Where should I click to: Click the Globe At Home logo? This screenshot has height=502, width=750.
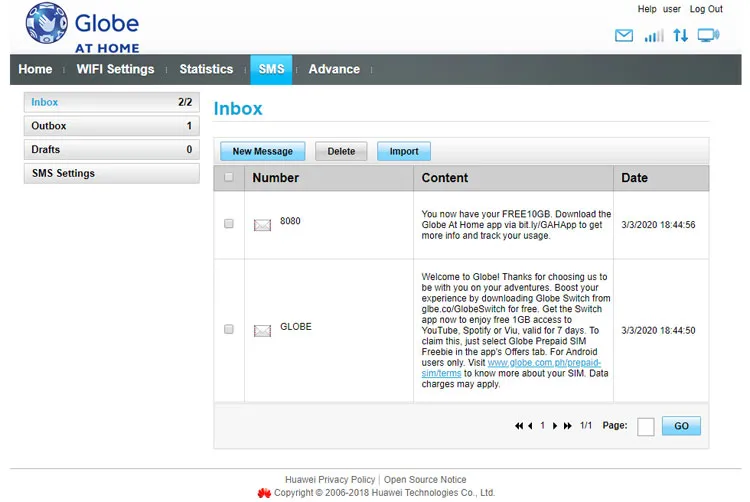pos(82,27)
